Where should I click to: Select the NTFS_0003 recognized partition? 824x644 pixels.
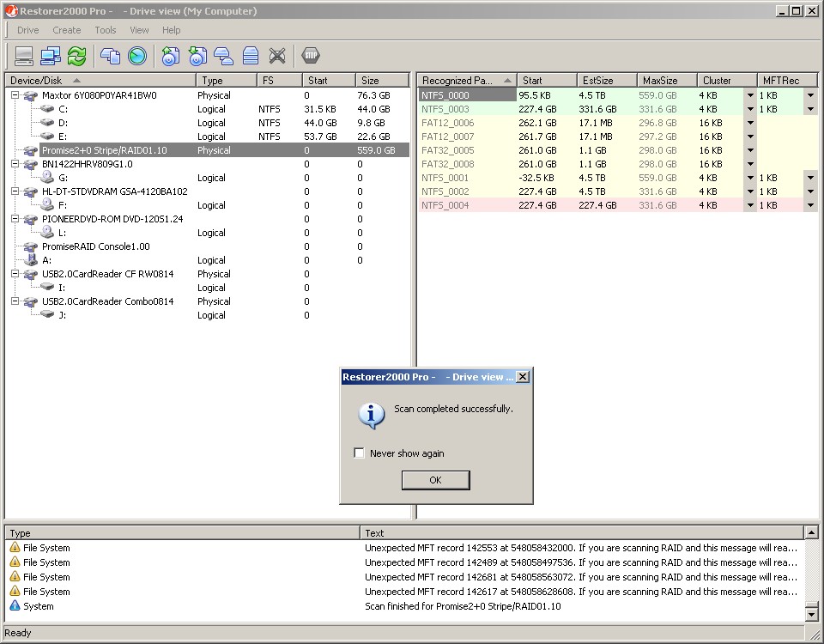445,109
